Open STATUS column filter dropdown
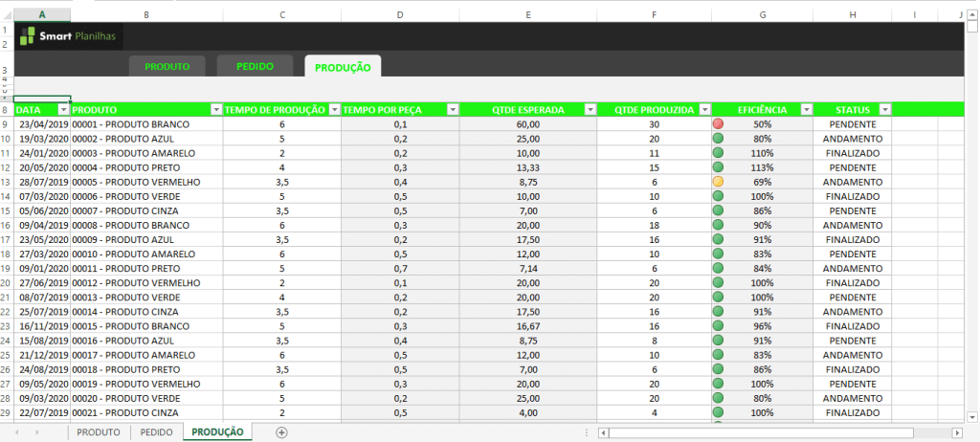 click(x=884, y=110)
